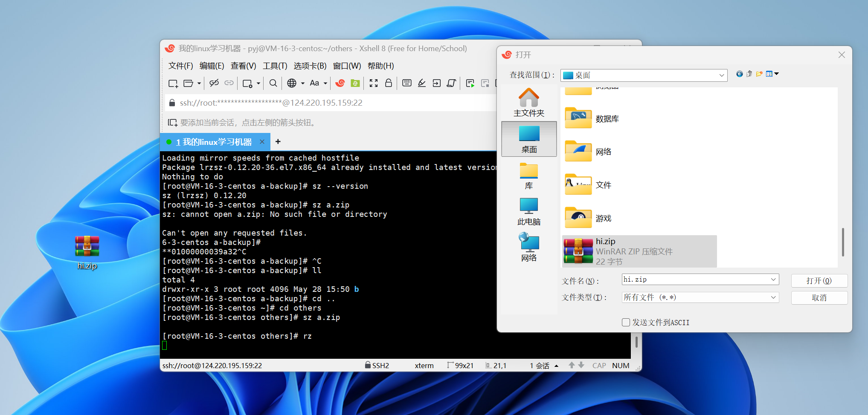Expand the Aa font dropdown arrow
The image size is (868, 415).
pos(325,84)
